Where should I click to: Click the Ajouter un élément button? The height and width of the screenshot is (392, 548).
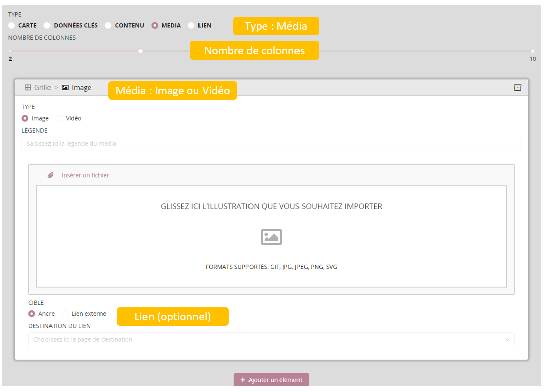271,380
